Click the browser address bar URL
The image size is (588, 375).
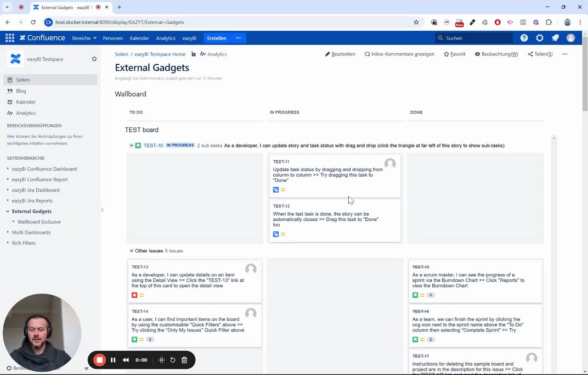(119, 22)
